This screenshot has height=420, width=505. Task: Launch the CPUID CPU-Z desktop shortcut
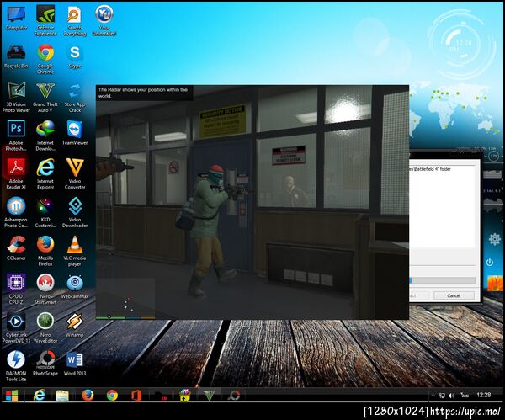[16, 289]
